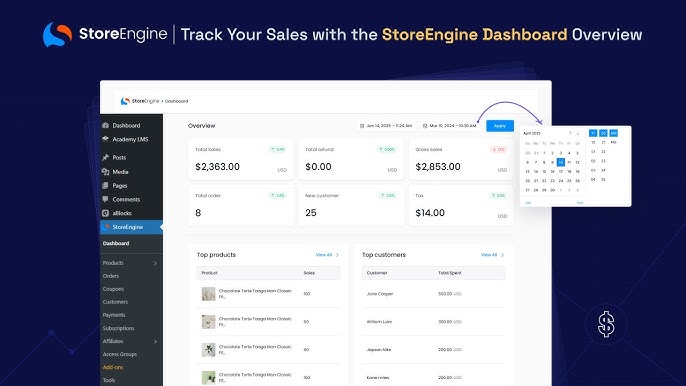
Task: Click the chevron next to Top customers View All
Action: tap(502, 255)
